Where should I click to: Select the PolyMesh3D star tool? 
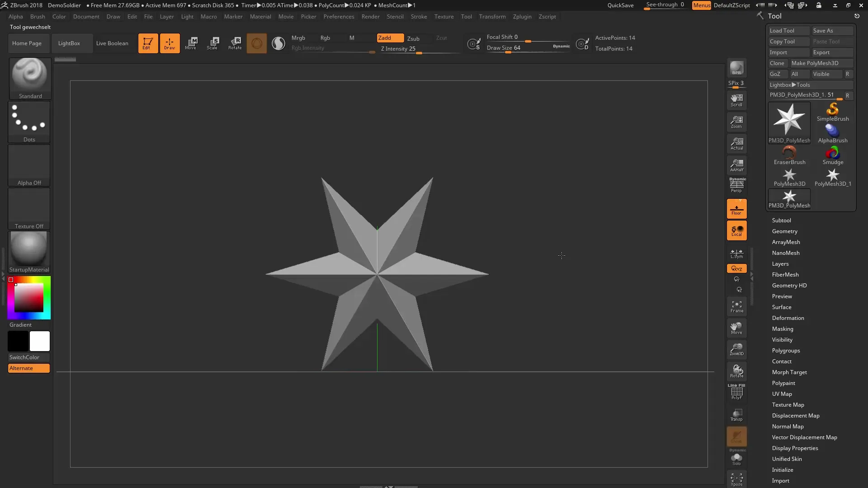point(789,177)
